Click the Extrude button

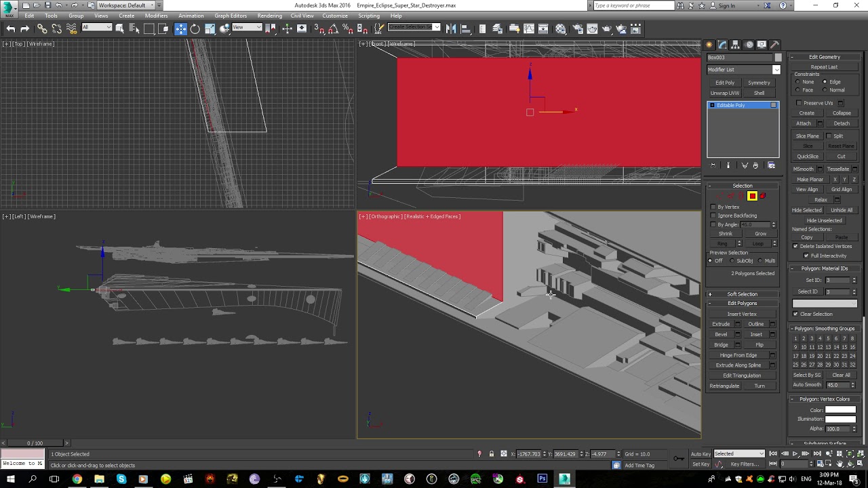click(721, 324)
